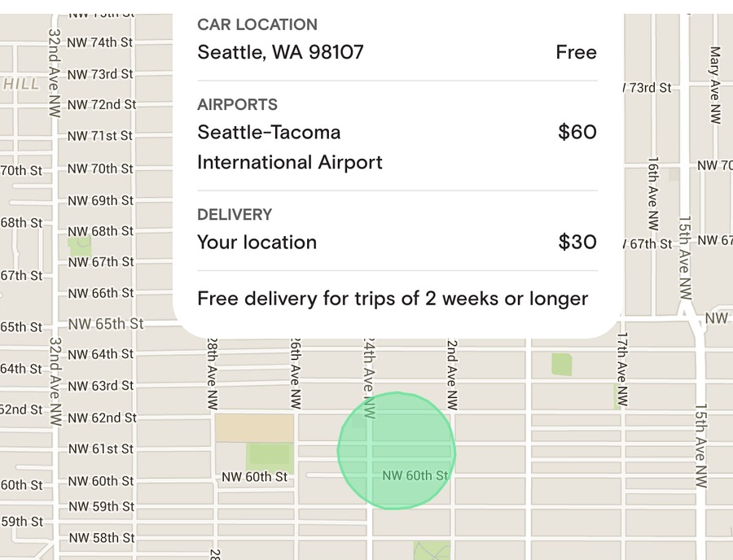Click the HILL neighborhood label on the map
This screenshot has height=560, width=733.
click(x=21, y=84)
